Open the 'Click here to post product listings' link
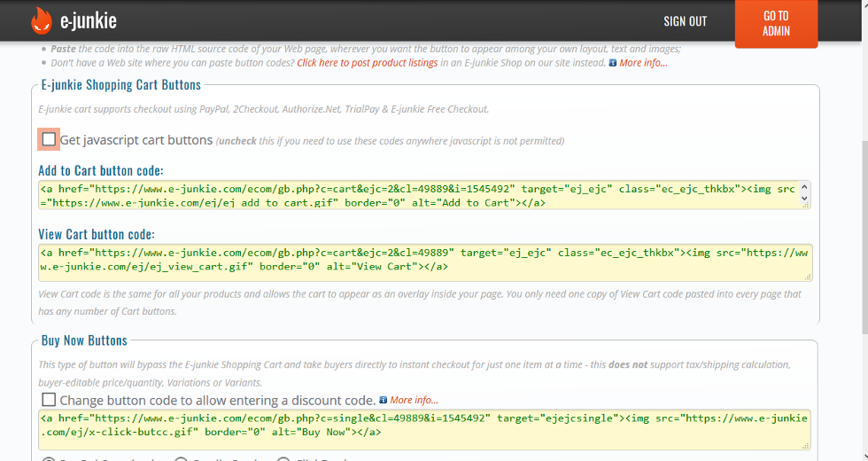This screenshot has height=461, width=868. (367, 63)
